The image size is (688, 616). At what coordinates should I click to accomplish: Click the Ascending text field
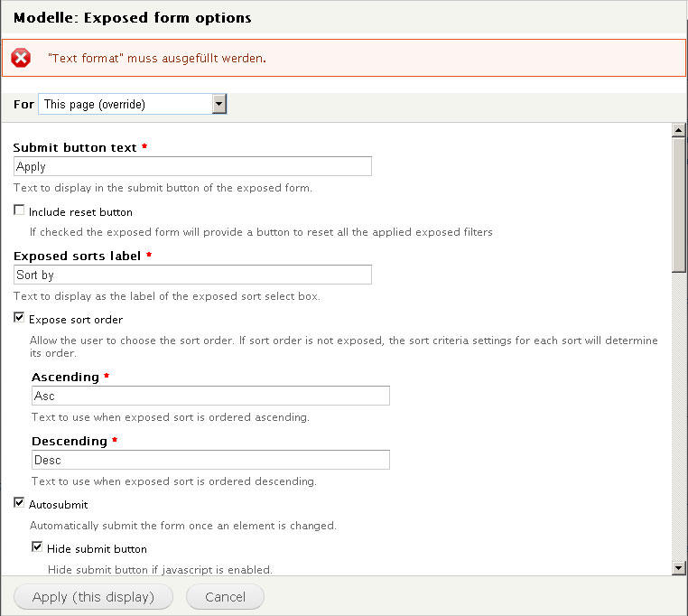point(210,396)
